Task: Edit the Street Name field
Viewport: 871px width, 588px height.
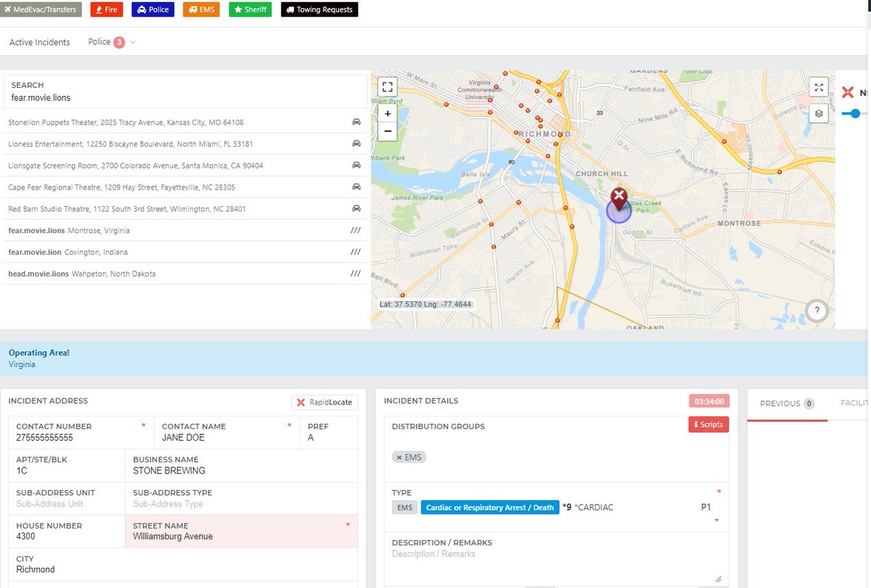Action: click(242, 531)
